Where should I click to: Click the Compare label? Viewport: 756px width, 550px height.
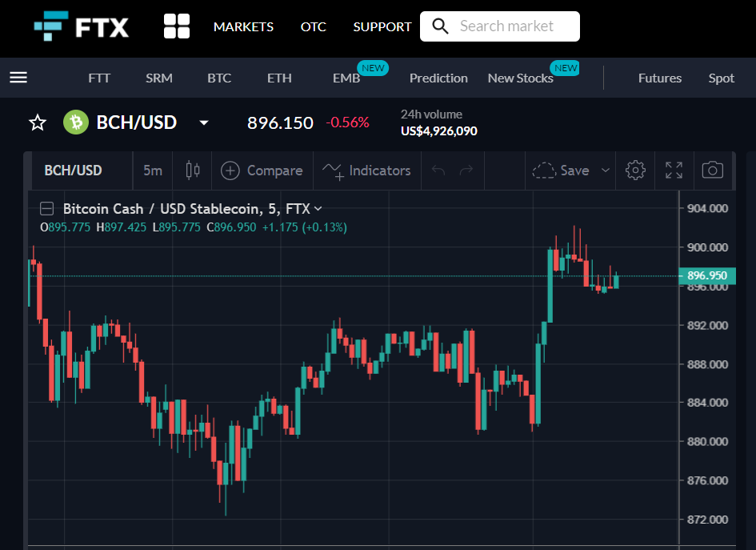click(x=275, y=171)
